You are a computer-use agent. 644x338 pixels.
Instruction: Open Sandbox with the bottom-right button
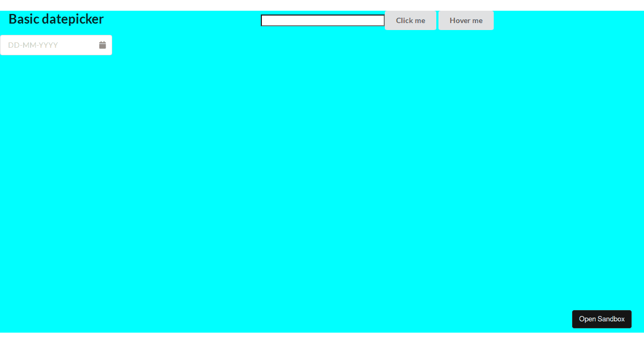602,319
